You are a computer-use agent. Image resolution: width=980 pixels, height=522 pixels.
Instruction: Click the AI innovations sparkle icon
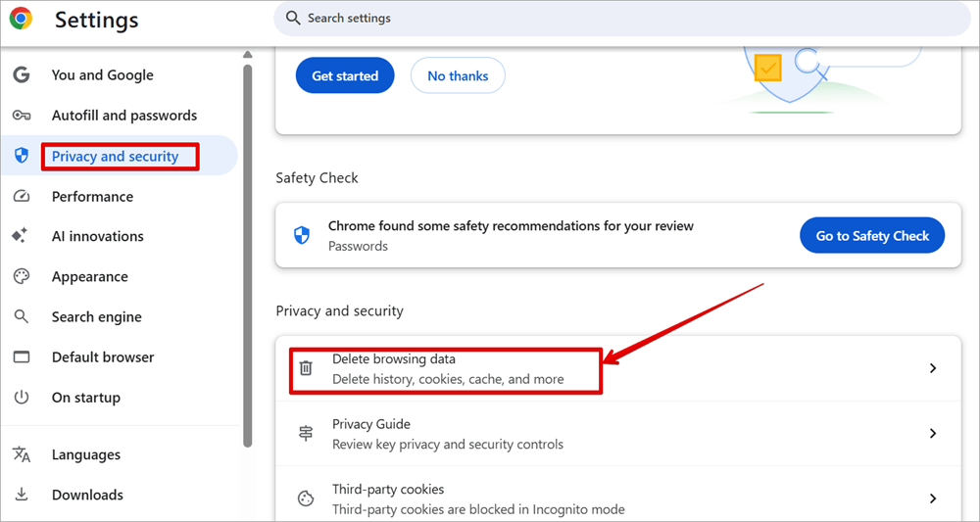21,236
